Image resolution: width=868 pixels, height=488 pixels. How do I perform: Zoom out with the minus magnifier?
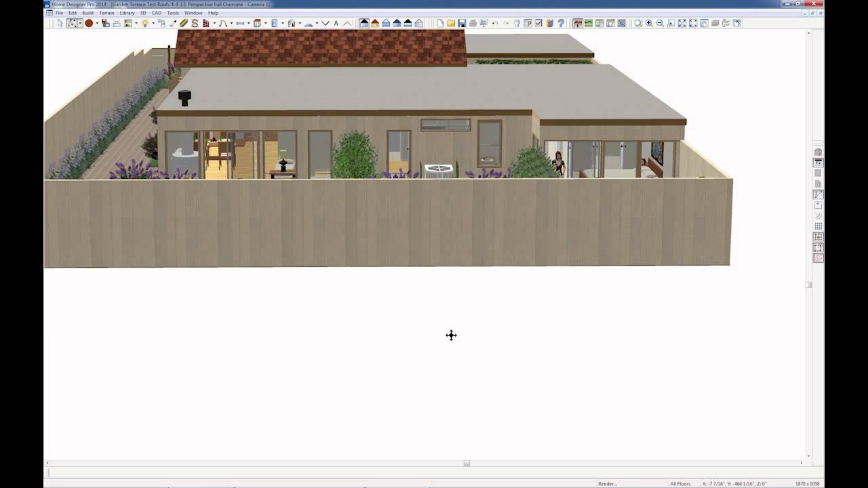coord(660,23)
